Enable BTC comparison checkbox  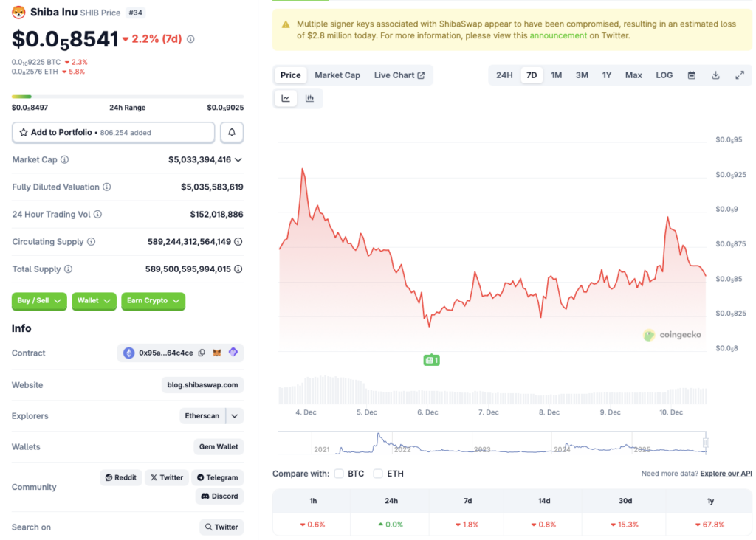339,474
